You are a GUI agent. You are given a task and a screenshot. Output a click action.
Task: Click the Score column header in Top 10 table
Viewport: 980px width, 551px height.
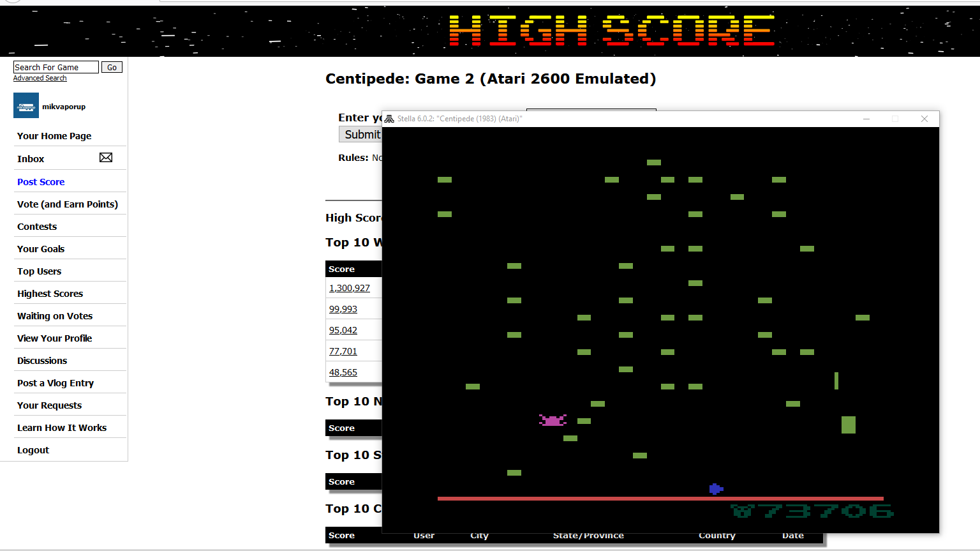pyautogui.click(x=341, y=269)
